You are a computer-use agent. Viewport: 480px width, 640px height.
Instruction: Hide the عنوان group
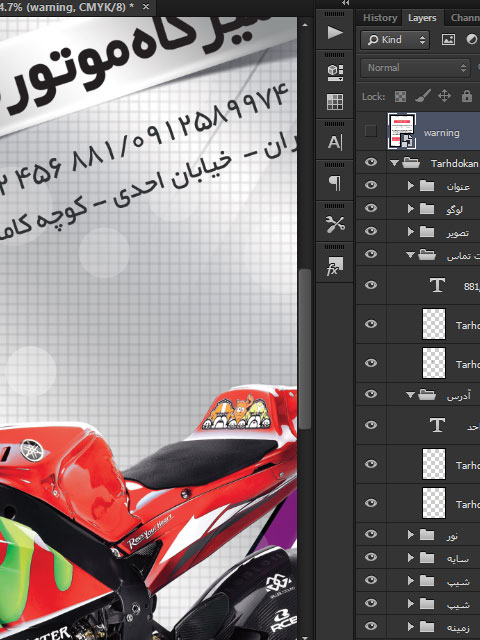[x=371, y=185]
